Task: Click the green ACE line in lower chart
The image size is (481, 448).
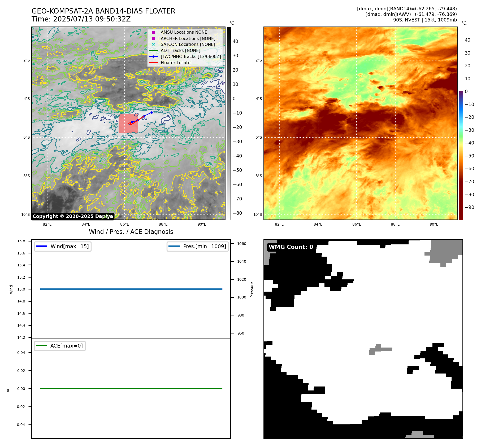Action: point(131,388)
